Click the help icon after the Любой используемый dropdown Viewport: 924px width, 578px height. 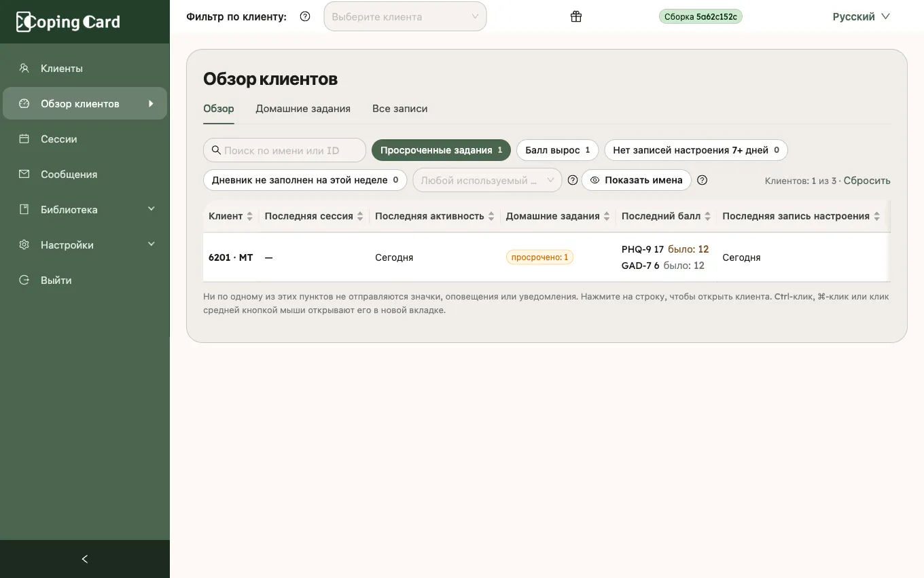point(573,180)
